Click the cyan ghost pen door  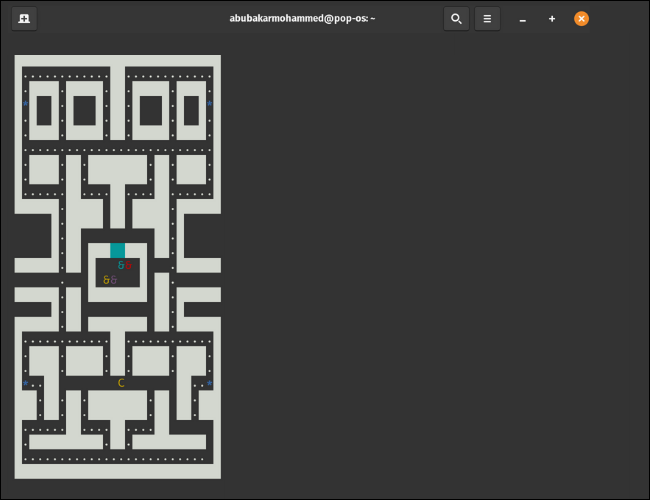(118, 250)
